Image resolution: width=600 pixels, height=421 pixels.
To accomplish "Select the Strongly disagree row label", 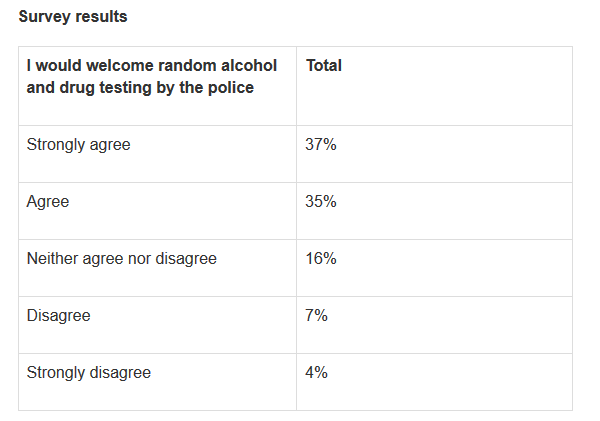I will pos(88,373).
